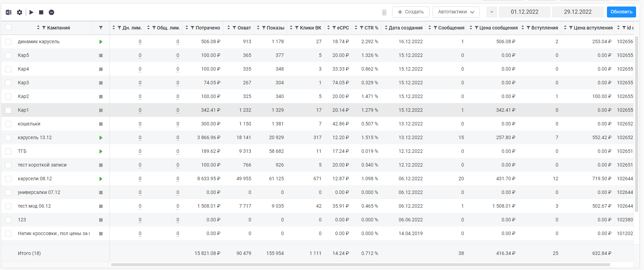This screenshot has width=644, height=270.
Task: Open settings via the gear icon
Action: tap(20, 12)
